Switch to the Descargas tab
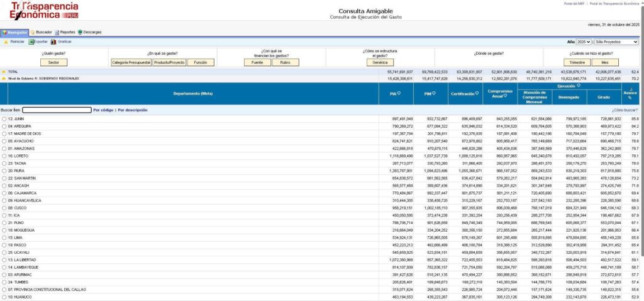The height and width of the screenshot is (301, 644). click(89, 32)
